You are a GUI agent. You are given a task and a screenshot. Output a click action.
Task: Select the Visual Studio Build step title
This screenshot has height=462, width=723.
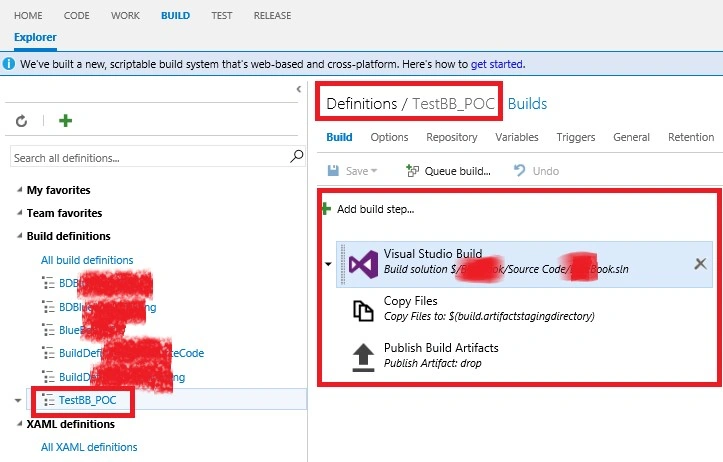(433, 254)
